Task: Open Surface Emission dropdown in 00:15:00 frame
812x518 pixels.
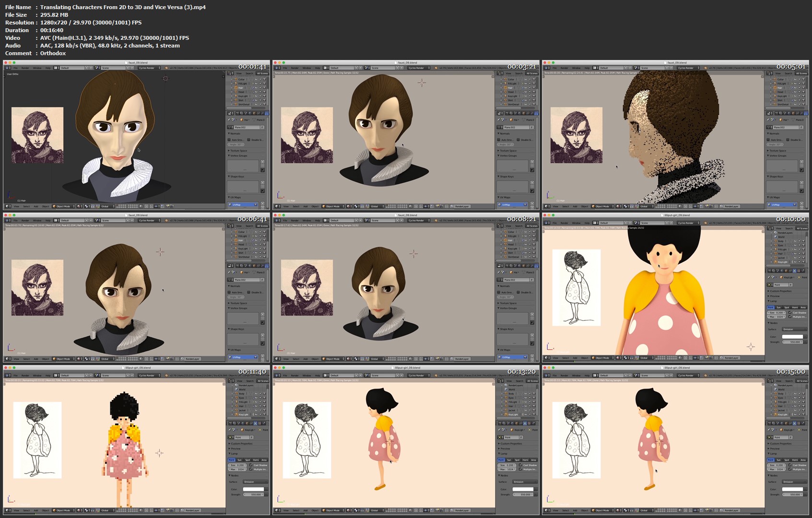Action: coord(794,482)
